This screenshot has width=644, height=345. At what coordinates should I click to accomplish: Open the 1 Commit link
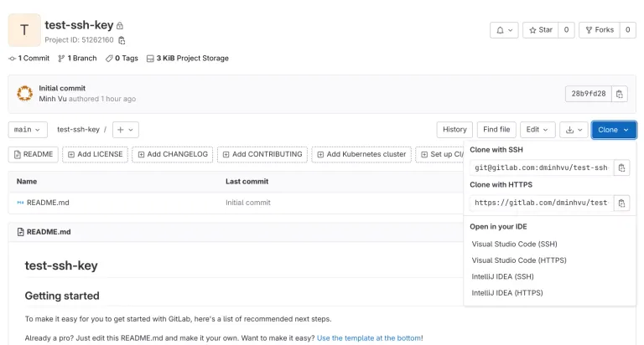click(x=29, y=59)
